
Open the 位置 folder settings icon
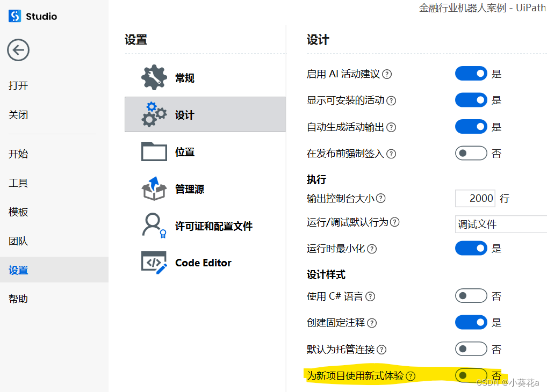[153, 151]
